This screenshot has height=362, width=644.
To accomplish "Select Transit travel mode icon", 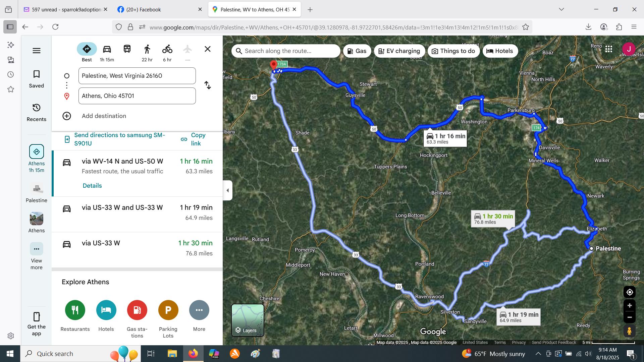I will (x=127, y=50).
